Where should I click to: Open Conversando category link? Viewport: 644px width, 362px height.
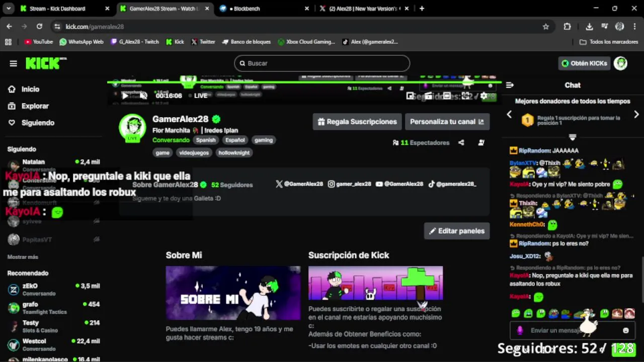click(171, 140)
